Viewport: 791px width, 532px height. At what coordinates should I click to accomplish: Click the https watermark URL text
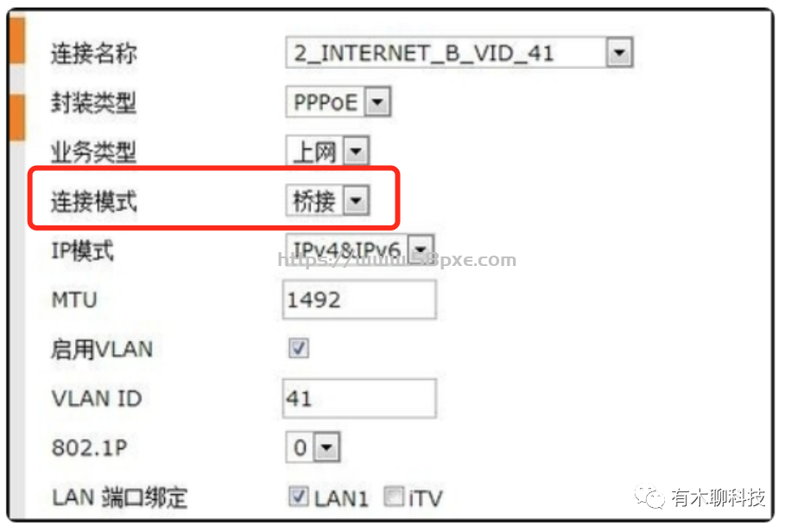(x=397, y=260)
